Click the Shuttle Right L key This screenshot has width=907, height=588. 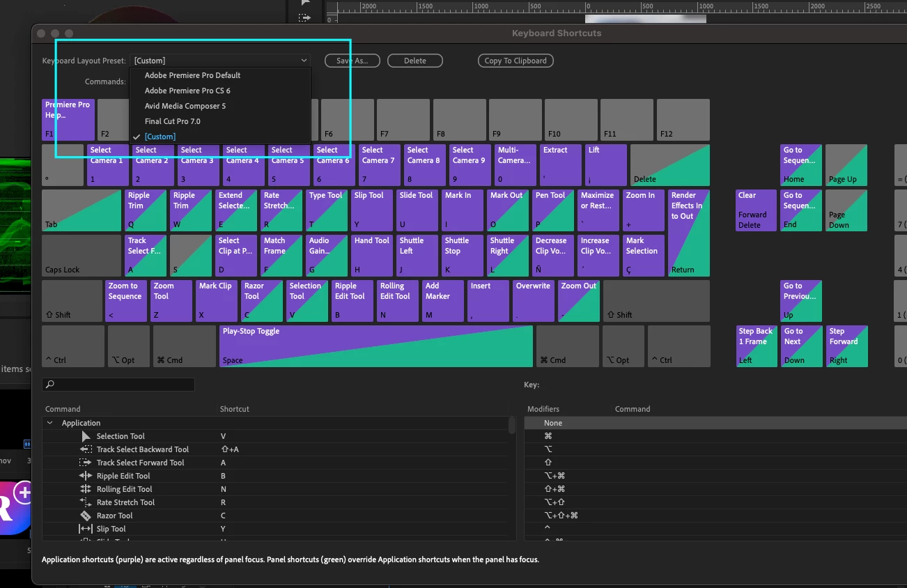[508, 256]
